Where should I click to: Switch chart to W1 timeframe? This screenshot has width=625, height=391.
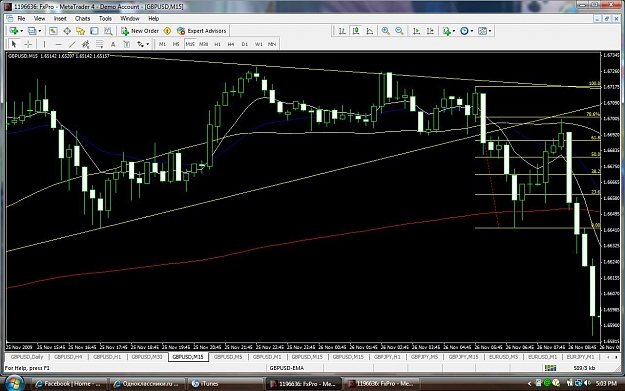[x=258, y=44]
